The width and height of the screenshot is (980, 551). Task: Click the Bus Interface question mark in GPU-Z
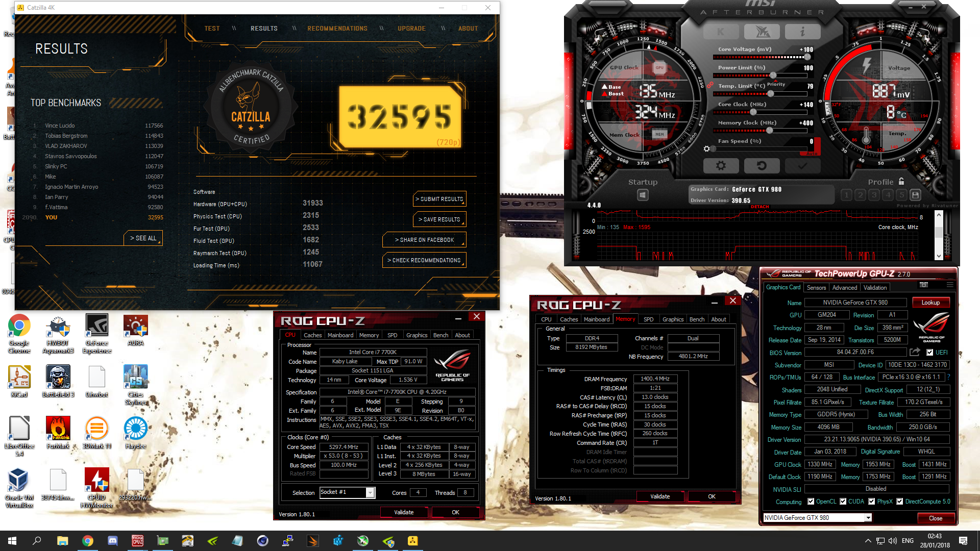(949, 377)
